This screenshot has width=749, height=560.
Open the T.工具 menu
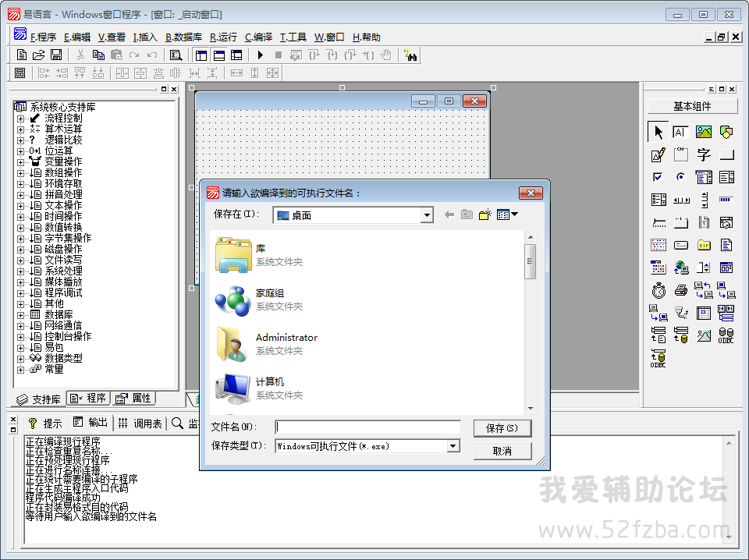(x=293, y=37)
